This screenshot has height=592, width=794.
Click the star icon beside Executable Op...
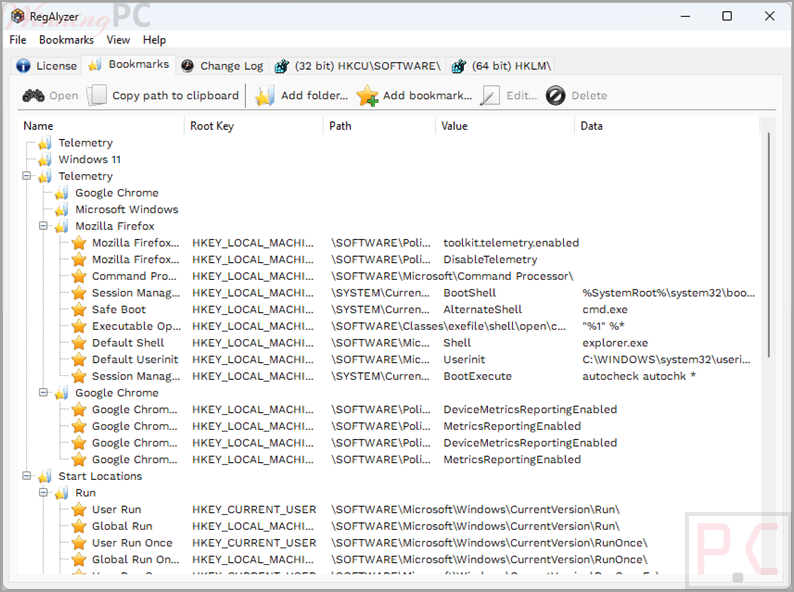(x=78, y=326)
